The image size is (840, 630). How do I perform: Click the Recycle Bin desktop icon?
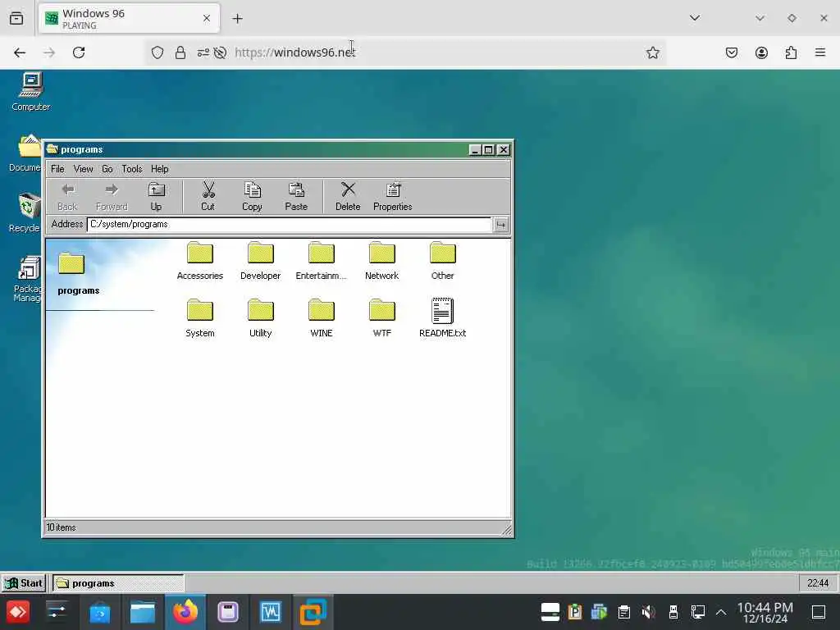pyautogui.click(x=25, y=212)
